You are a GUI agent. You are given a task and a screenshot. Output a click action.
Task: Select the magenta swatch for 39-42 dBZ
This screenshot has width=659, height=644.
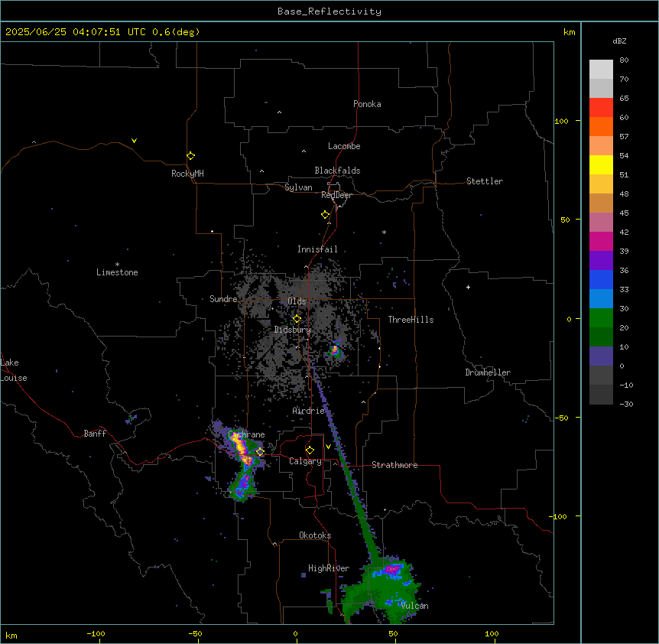601,241
